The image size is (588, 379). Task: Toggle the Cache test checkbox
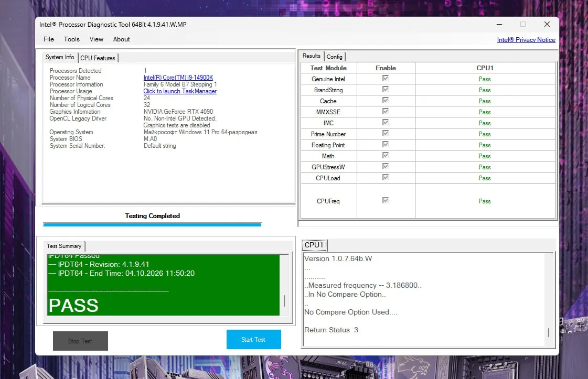(385, 100)
